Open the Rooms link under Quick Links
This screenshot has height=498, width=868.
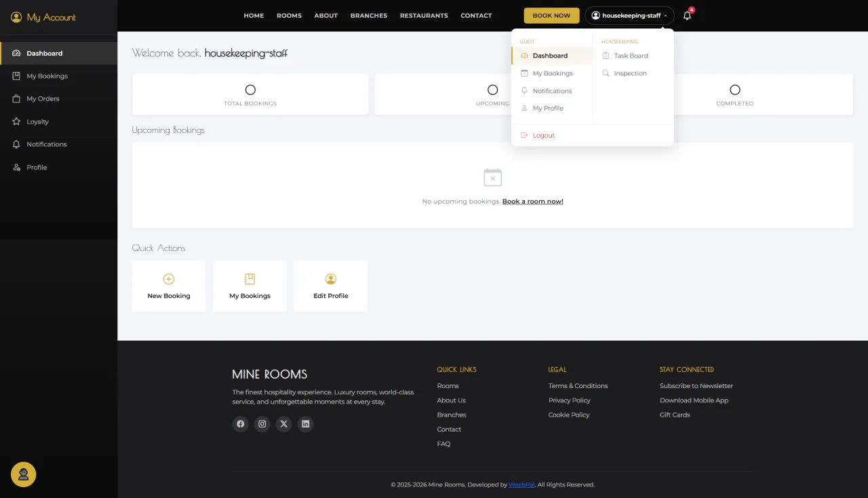[x=448, y=385]
